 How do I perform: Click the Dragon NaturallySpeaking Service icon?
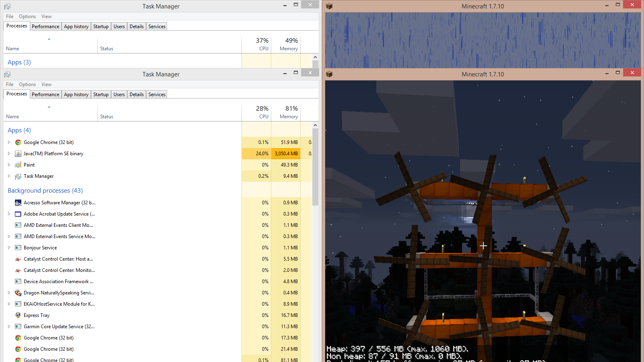click(x=18, y=293)
